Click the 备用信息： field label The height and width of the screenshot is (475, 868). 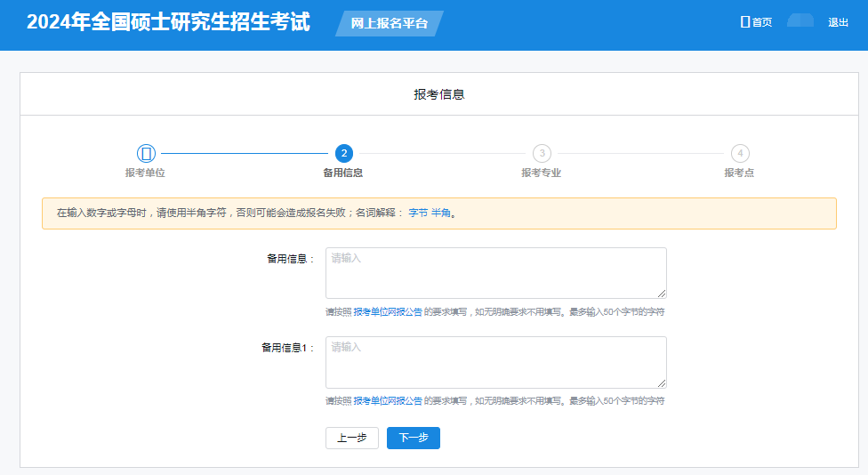(291, 259)
